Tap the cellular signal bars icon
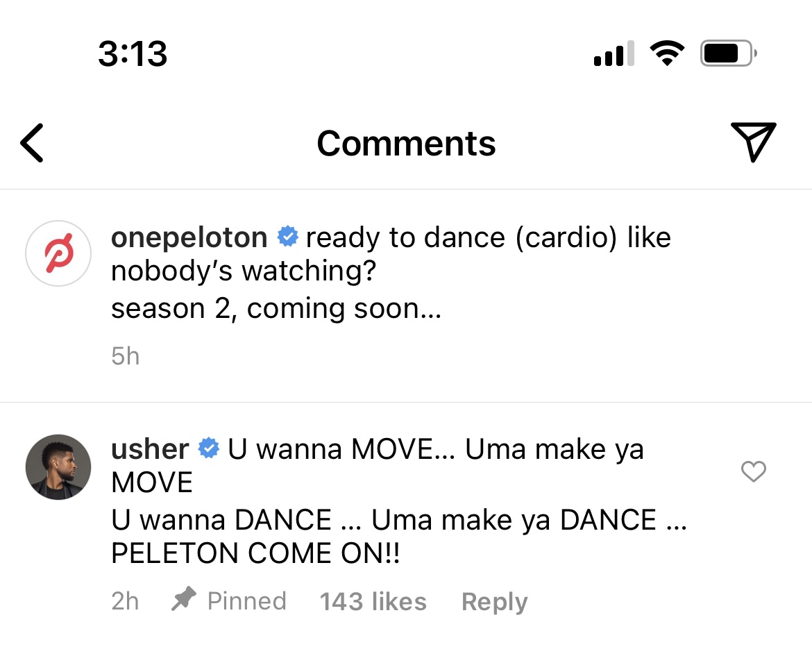The height and width of the screenshot is (656, 812). pos(614,54)
